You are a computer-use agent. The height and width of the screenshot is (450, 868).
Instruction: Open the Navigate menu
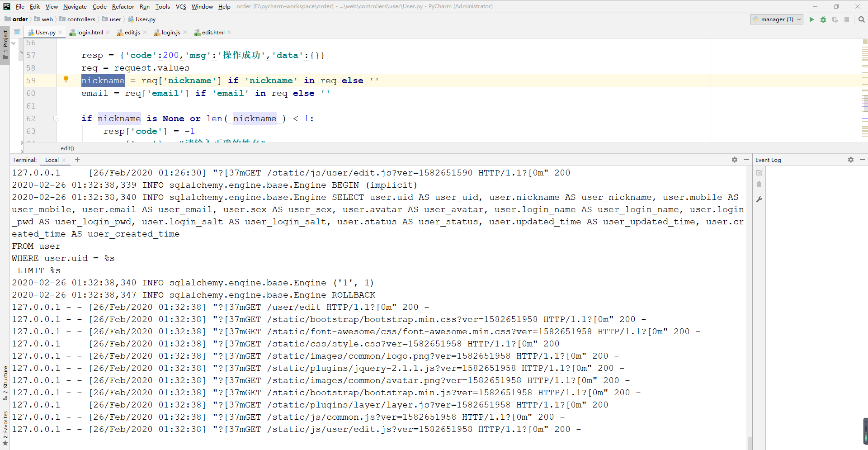tap(75, 6)
